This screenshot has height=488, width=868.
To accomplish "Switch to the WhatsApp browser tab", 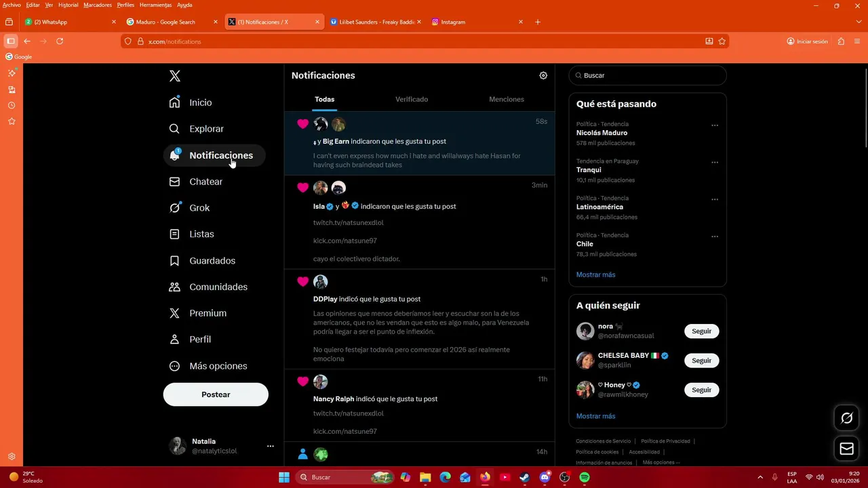I will click(x=71, y=22).
